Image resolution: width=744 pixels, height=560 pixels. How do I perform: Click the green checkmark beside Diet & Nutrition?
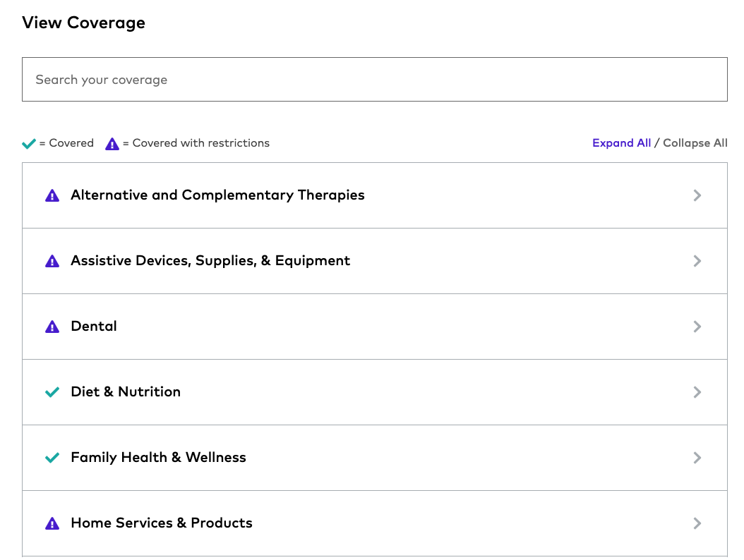click(x=52, y=392)
